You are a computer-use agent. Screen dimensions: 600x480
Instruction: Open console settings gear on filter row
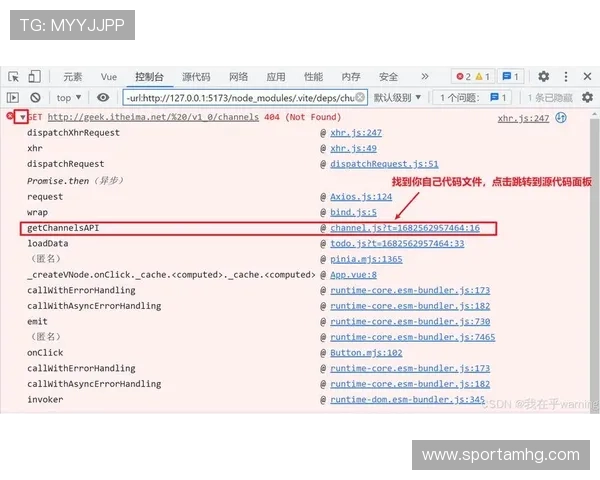pyautogui.click(x=586, y=97)
